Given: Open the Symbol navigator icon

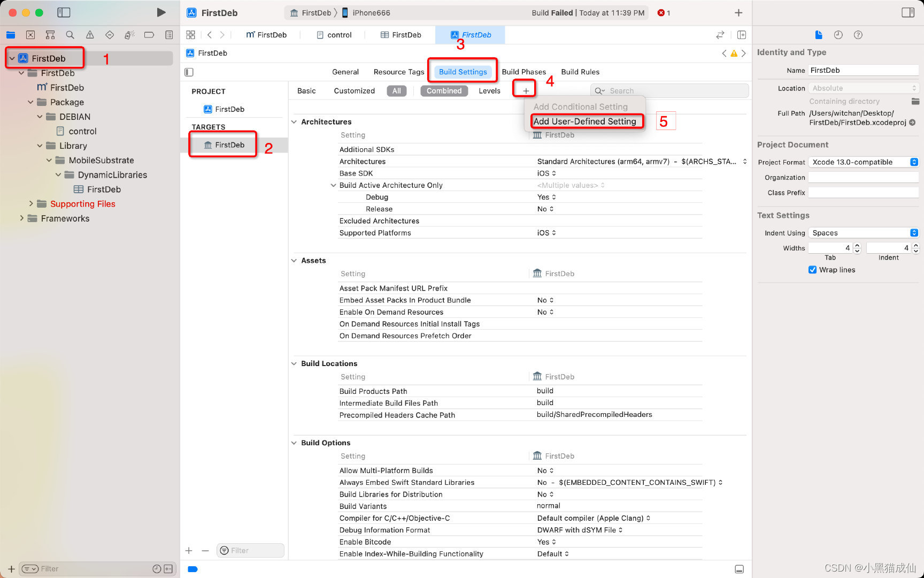Looking at the screenshot, I should (50, 35).
